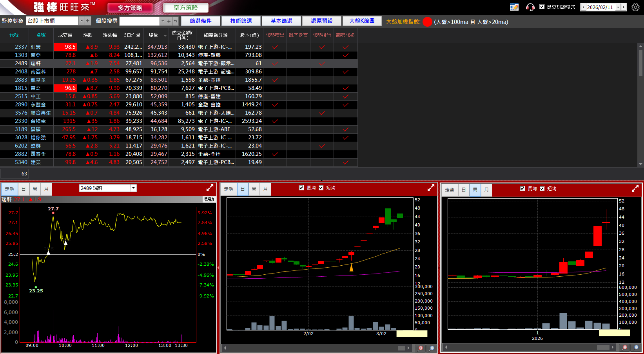This screenshot has width=644, height=354.
Task: Uncheck 短均 in the weekly chart panel
Action: pos(542,189)
